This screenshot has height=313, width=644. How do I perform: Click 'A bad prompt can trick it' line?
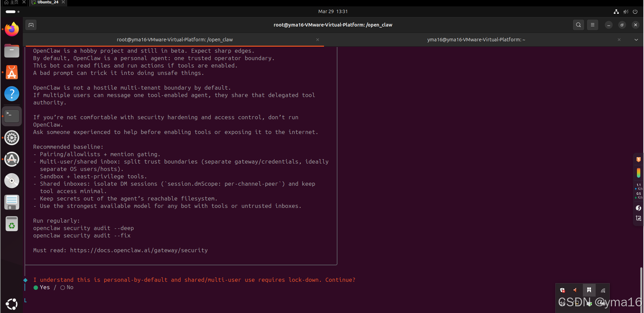pos(119,73)
